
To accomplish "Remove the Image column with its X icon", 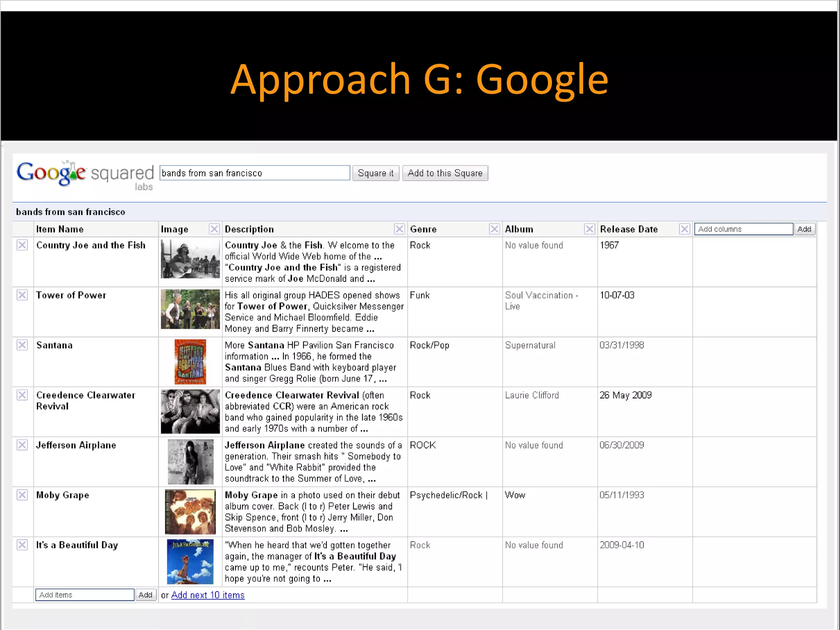I will (x=214, y=229).
